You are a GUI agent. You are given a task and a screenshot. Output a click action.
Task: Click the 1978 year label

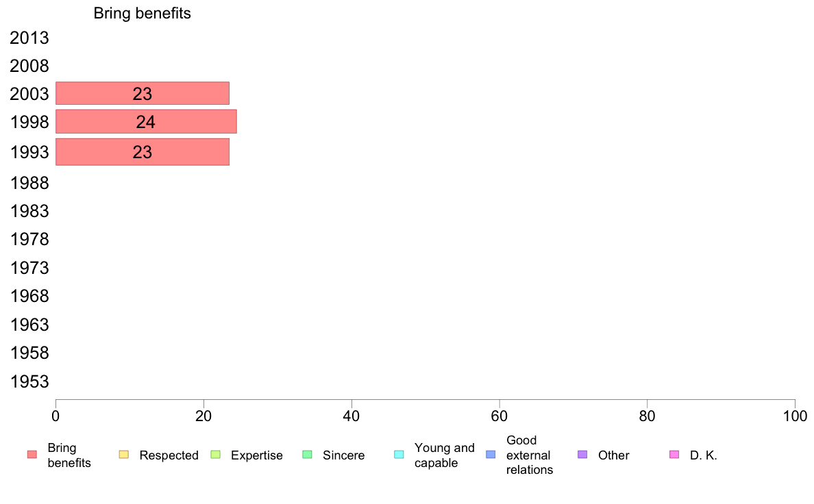point(29,239)
